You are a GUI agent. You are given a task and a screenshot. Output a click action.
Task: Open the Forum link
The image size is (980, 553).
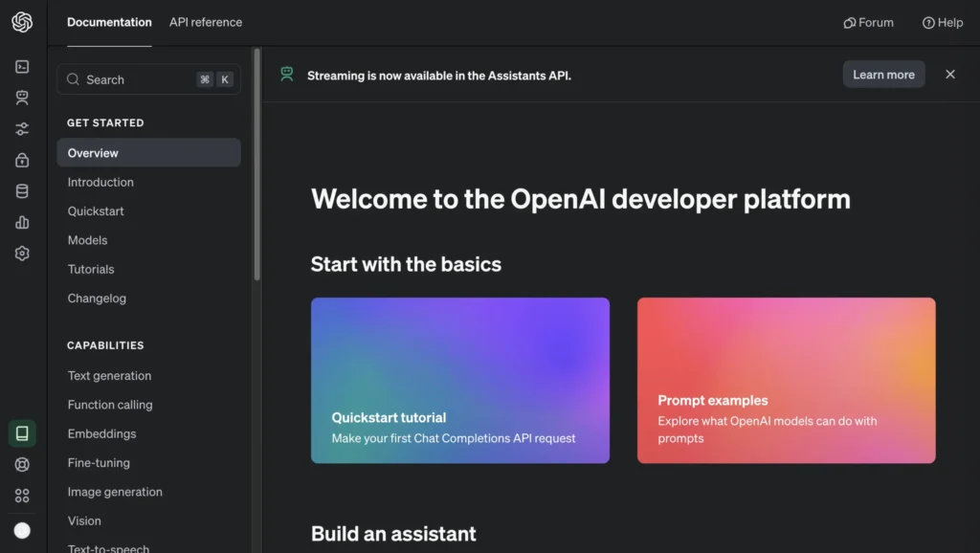868,22
